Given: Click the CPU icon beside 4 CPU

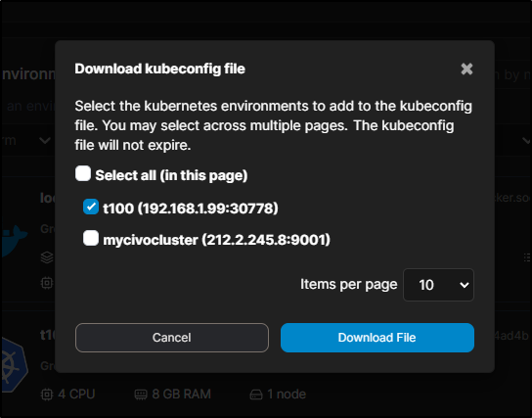Looking at the screenshot, I should coord(47,395).
